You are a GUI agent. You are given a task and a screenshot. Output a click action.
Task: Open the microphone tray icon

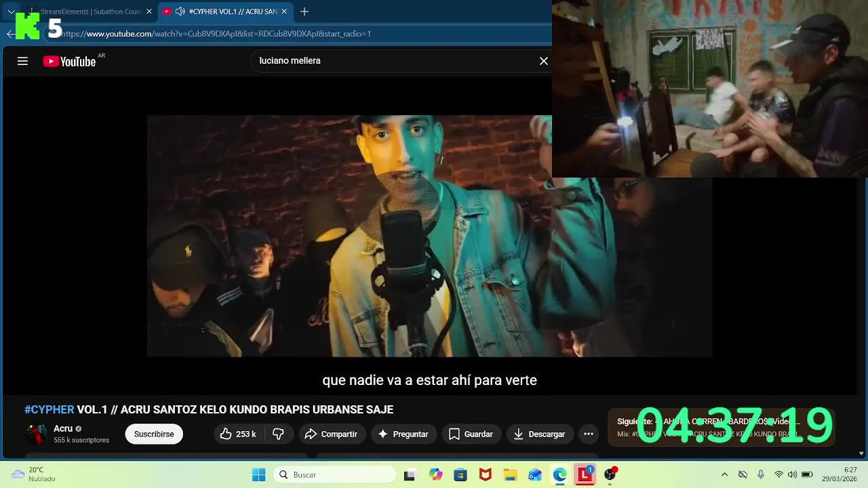point(761,474)
